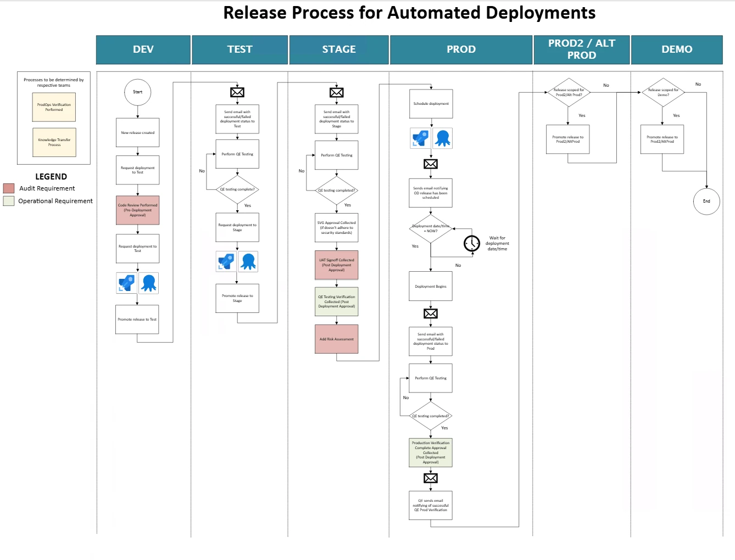The width and height of the screenshot is (735, 560).
Task: Select ProdOps Verification Performed legend box
Action: click(x=54, y=107)
